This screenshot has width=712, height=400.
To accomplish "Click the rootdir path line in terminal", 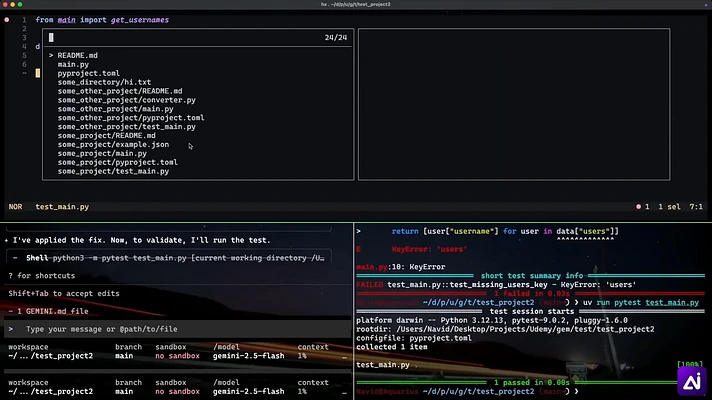I will (505, 329).
